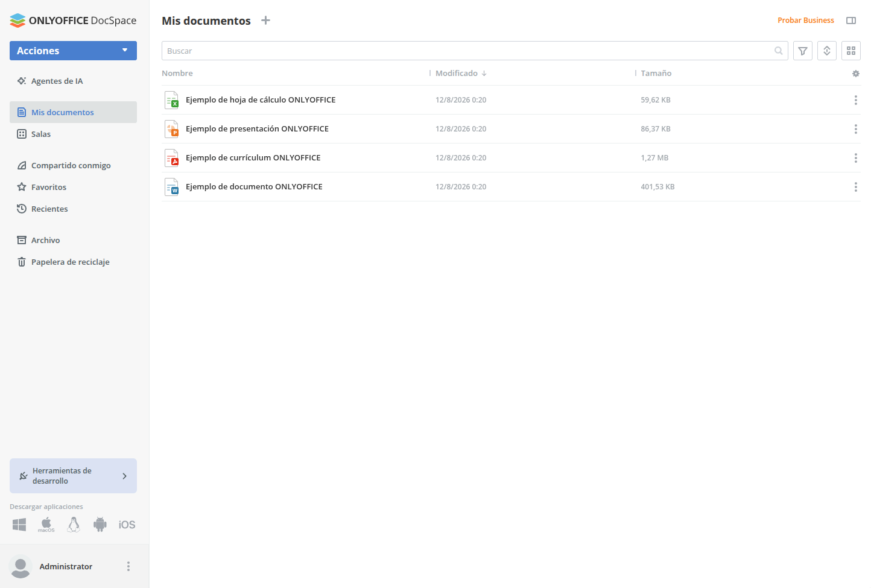Open Administrator profile options menu
Screen dimensions: 871x588
[x=128, y=566]
